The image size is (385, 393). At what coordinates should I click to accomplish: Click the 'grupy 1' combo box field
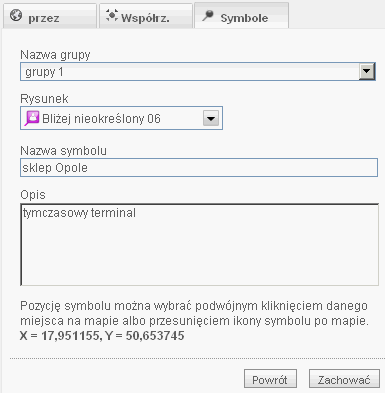coord(198,71)
